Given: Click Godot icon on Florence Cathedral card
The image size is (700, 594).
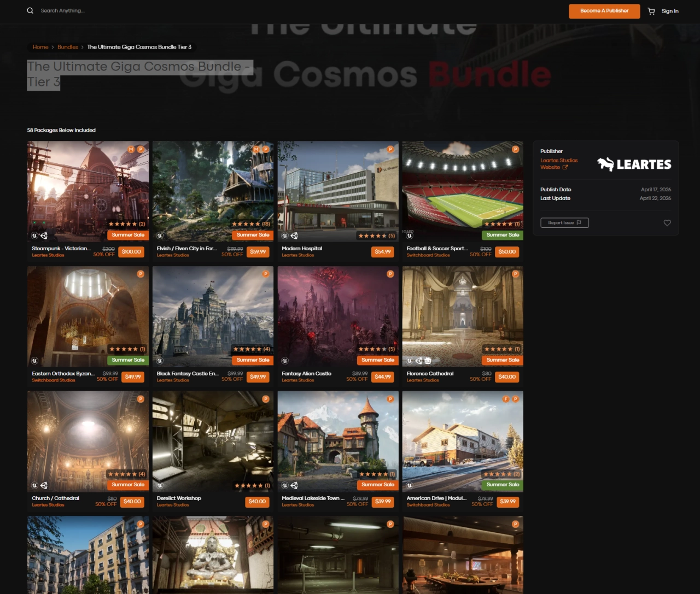Looking at the screenshot, I should pos(428,361).
